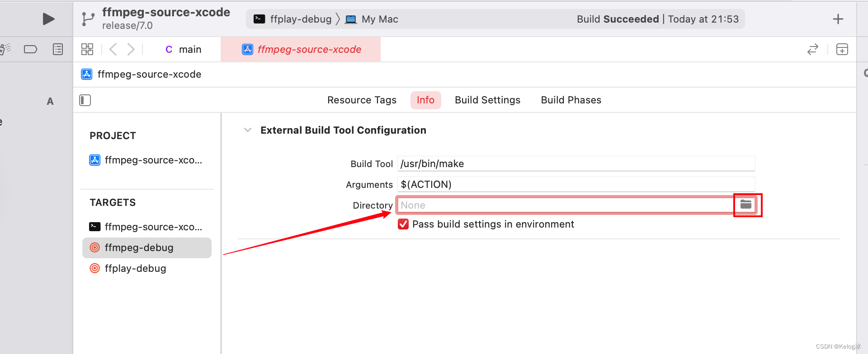Select the ffmpeg-debug target
Image resolution: width=868 pixels, height=354 pixels.
pos(147,247)
